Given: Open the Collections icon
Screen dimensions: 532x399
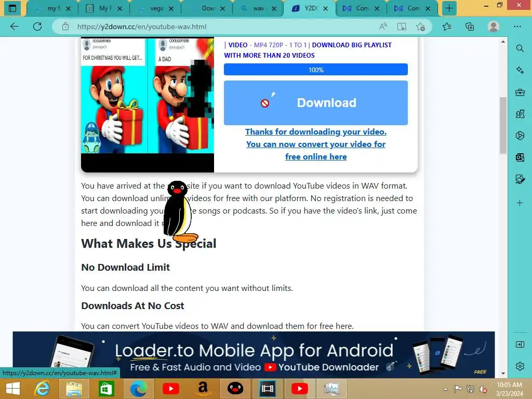Looking at the screenshot, I should pos(470,26).
